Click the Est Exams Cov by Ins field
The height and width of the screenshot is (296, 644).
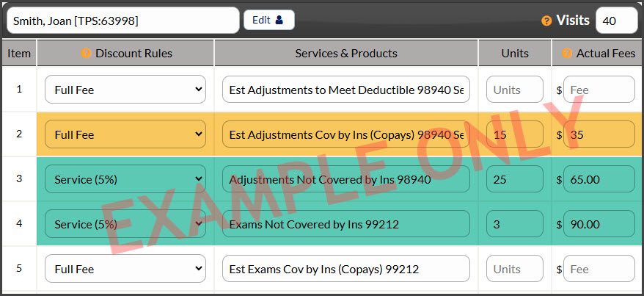pyautogui.click(x=346, y=268)
